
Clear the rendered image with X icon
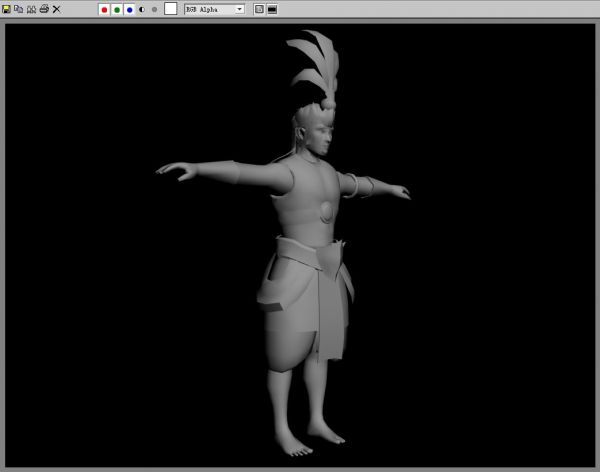click(56, 8)
